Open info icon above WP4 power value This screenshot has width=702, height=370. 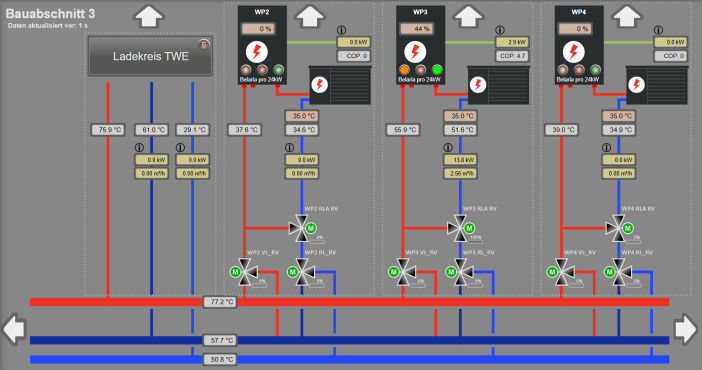tap(658, 30)
